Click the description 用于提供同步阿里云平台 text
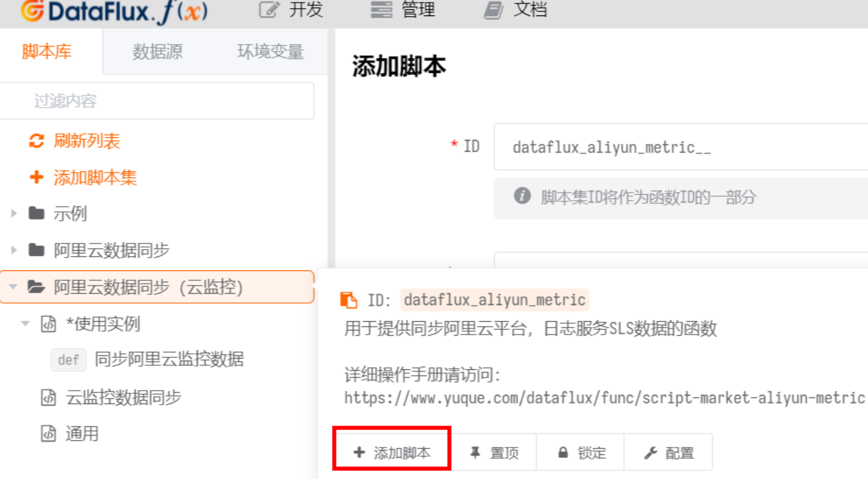 [x=530, y=328]
